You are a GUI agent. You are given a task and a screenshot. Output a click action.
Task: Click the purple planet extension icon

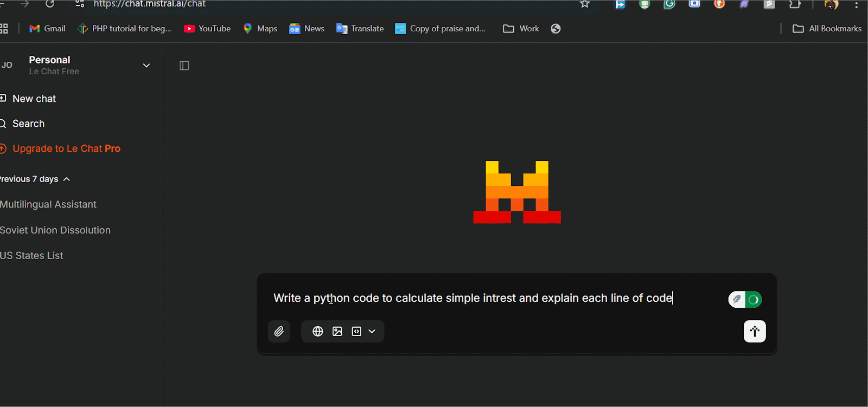[744, 4]
